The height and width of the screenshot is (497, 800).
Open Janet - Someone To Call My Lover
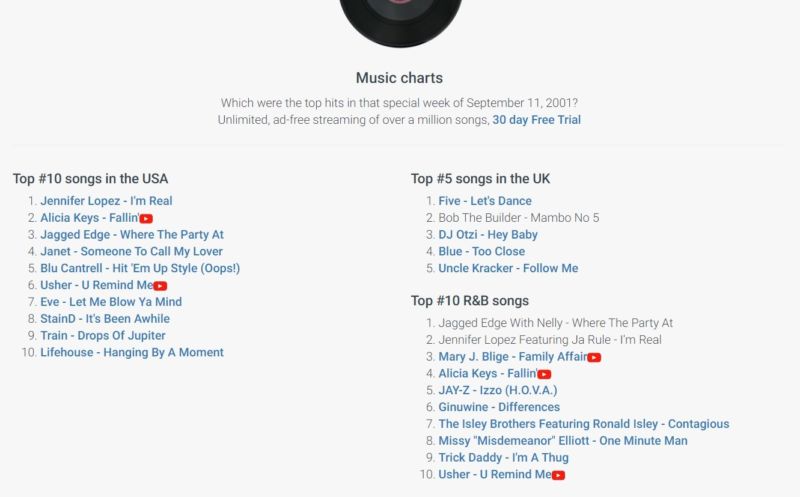coord(132,252)
